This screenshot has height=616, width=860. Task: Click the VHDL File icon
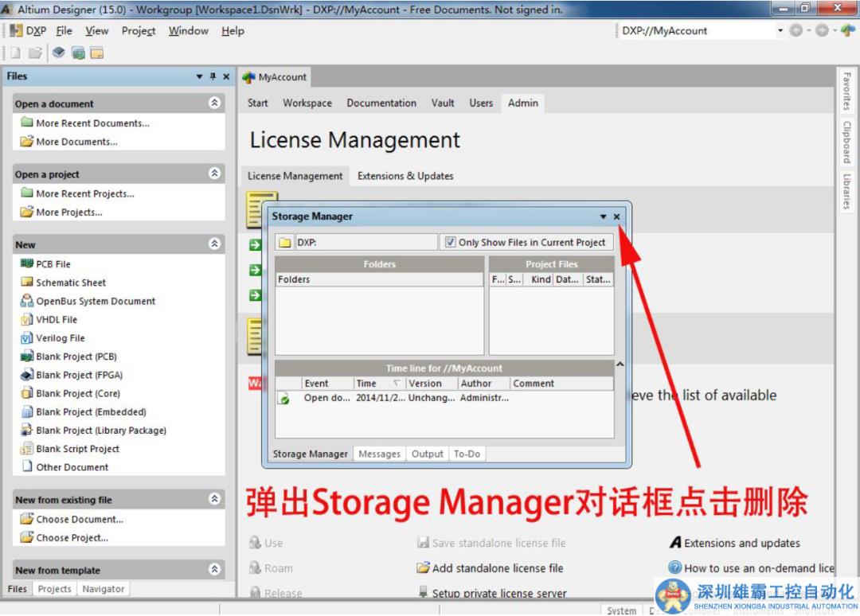pos(26,319)
